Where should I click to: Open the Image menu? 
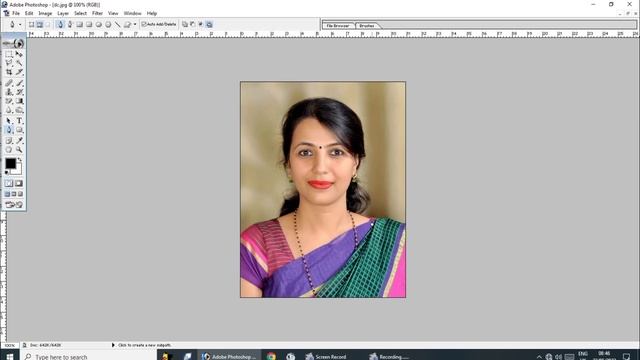45,13
